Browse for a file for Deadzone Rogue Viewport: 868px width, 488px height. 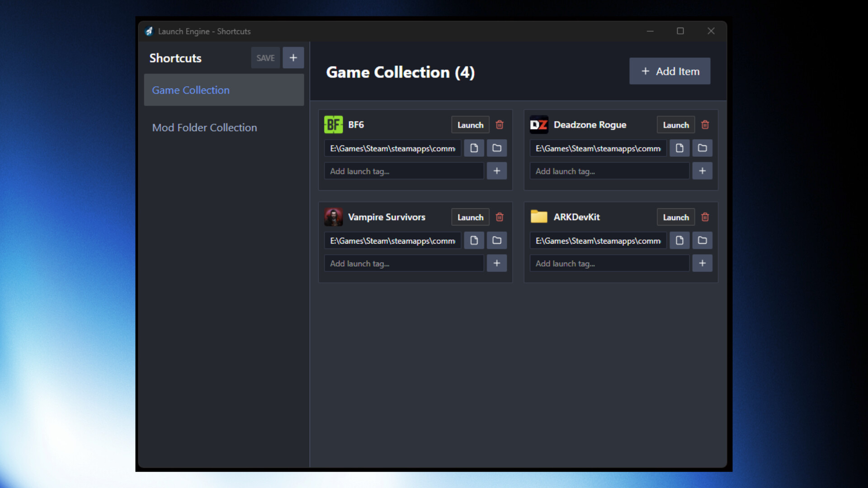click(x=679, y=148)
